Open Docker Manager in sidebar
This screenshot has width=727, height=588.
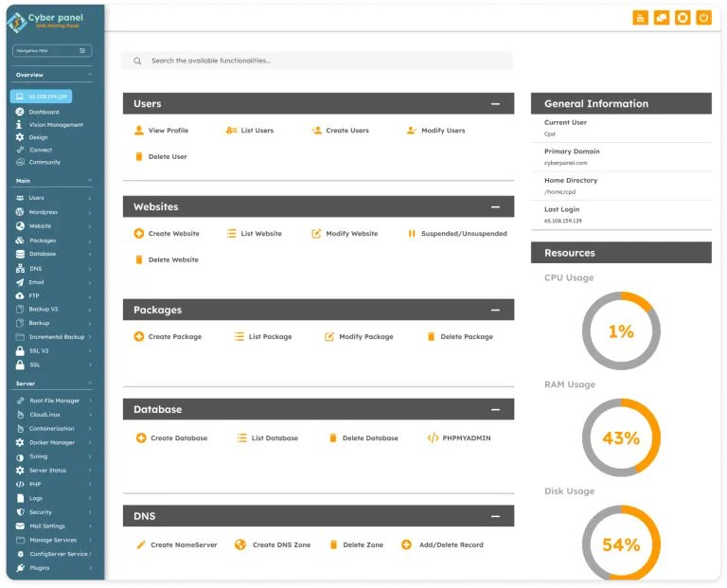pos(53,442)
